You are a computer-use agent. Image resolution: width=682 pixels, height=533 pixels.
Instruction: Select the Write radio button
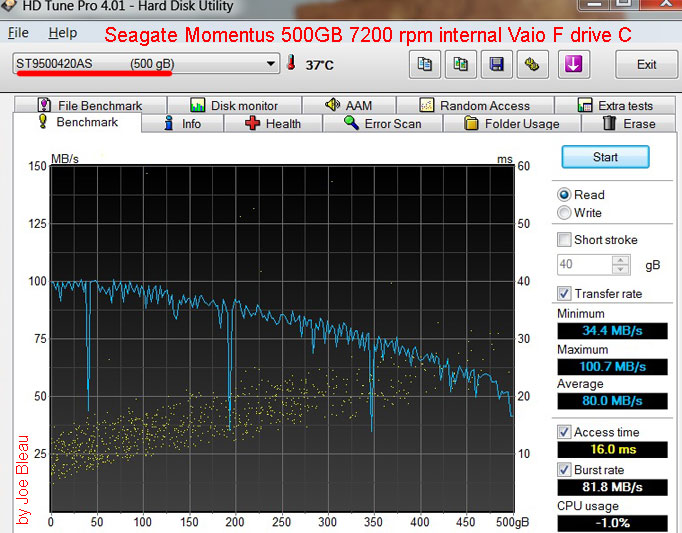[564, 213]
